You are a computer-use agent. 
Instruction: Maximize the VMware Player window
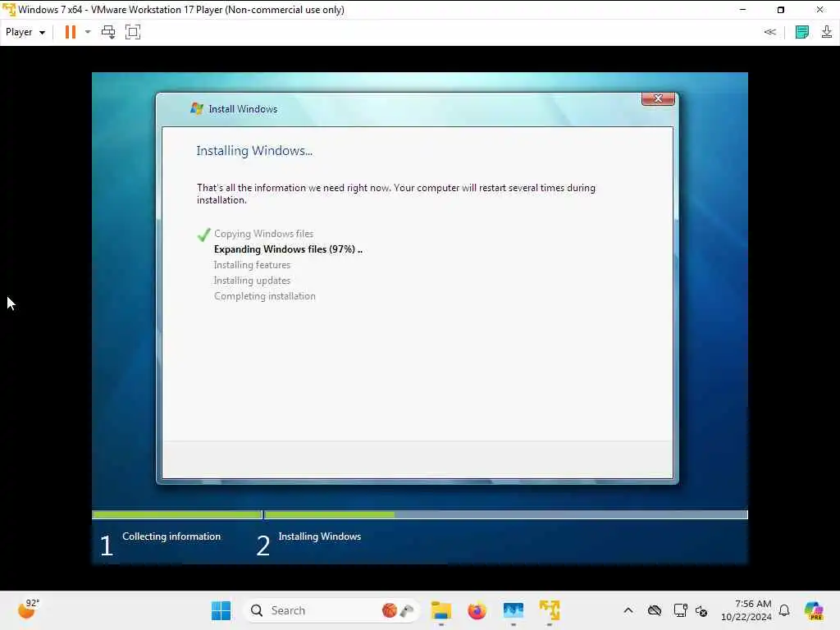781,10
